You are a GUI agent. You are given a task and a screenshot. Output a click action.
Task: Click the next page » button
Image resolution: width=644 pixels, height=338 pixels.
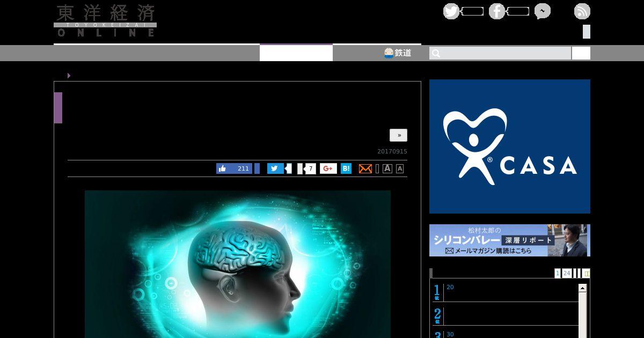(x=398, y=135)
